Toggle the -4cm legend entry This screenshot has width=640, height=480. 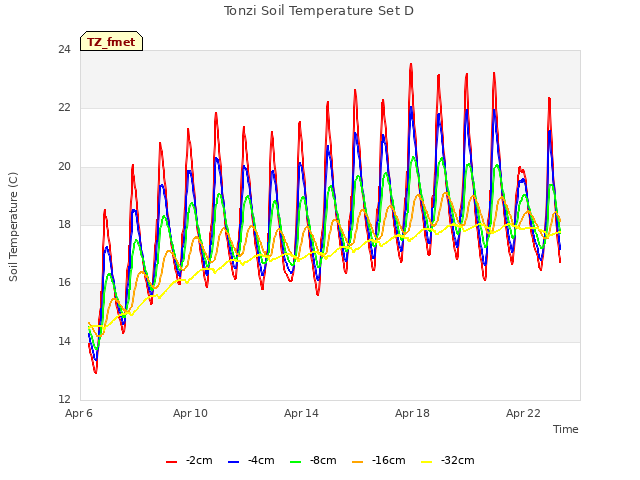251,460
